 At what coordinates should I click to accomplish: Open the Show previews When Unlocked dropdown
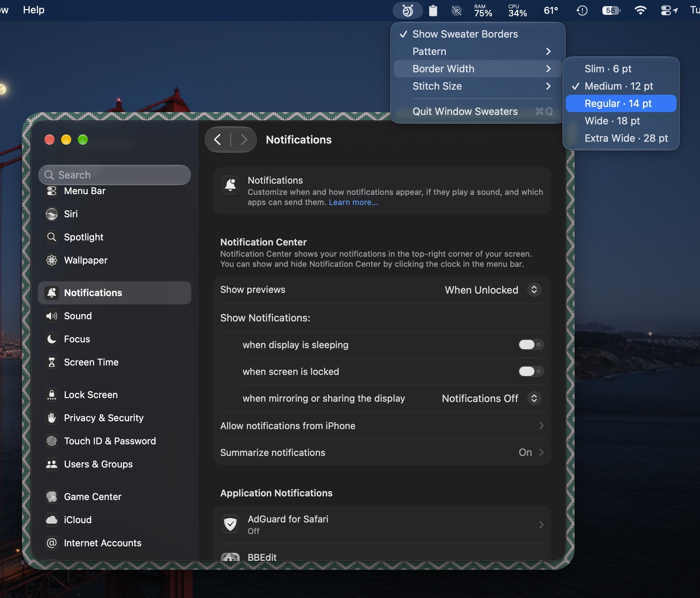click(x=493, y=290)
